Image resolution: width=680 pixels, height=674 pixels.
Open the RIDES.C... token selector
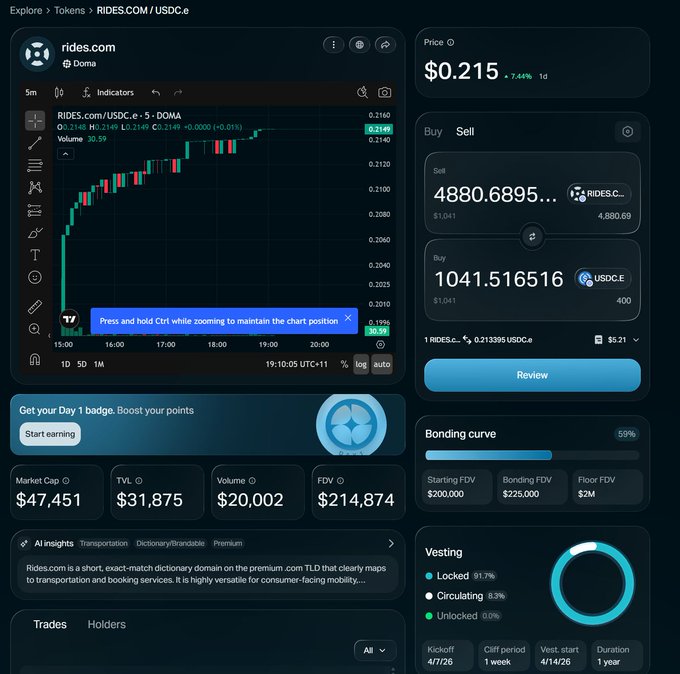click(x=599, y=193)
